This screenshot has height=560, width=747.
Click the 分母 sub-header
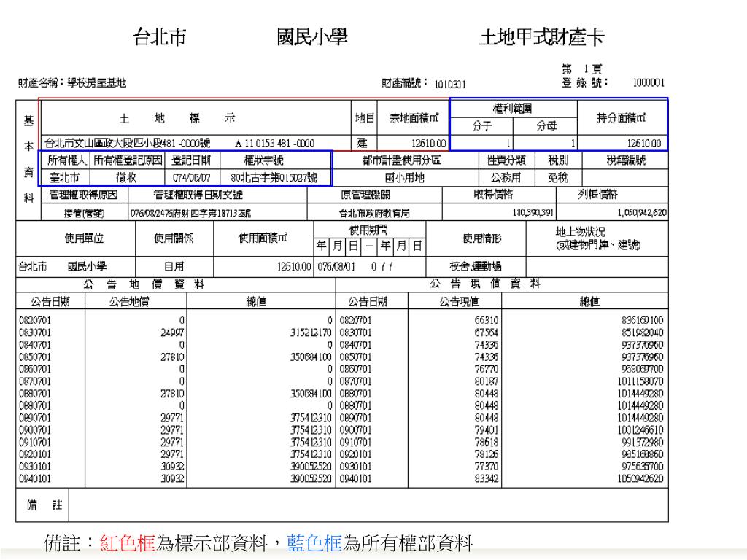coord(546,126)
